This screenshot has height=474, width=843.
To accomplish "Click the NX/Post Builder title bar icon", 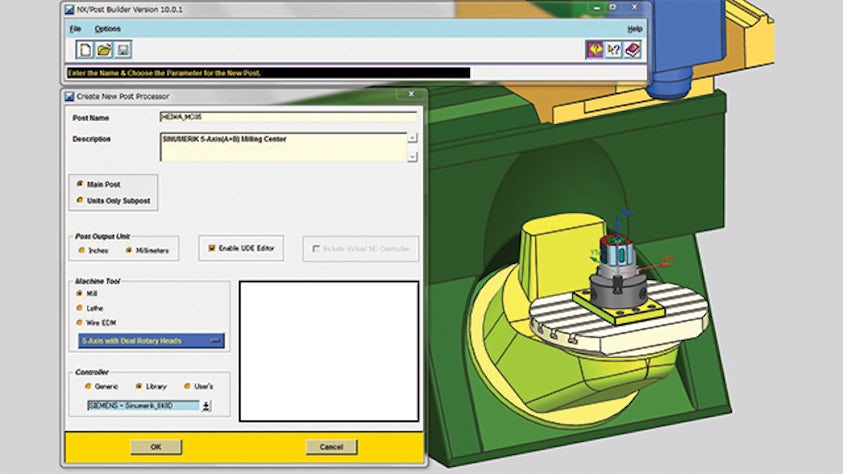I will [x=69, y=10].
